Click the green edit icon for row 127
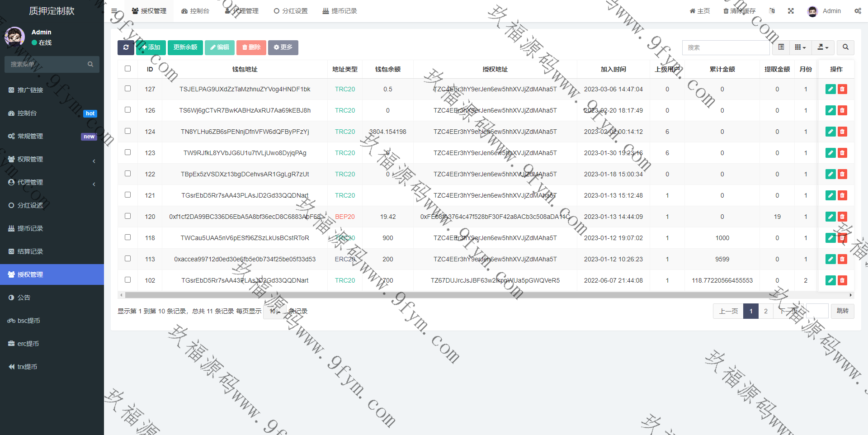 [830, 89]
